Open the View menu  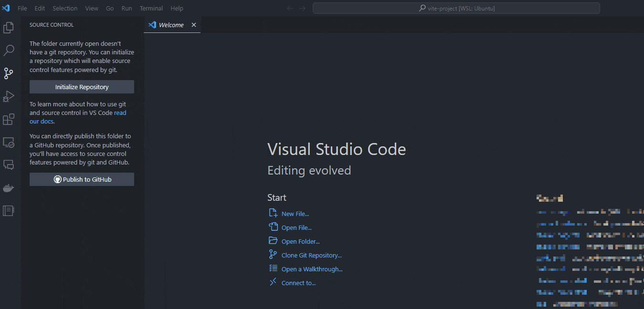tap(92, 8)
